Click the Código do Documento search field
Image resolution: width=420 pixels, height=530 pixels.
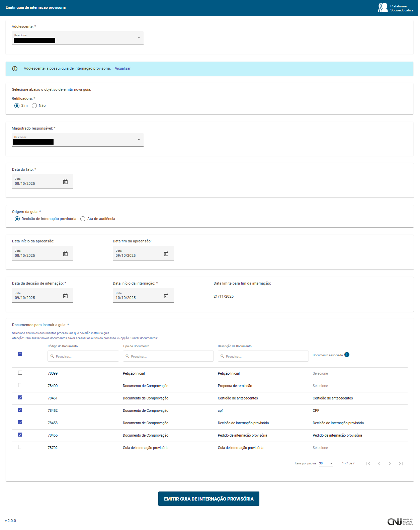[x=83, y=356]
